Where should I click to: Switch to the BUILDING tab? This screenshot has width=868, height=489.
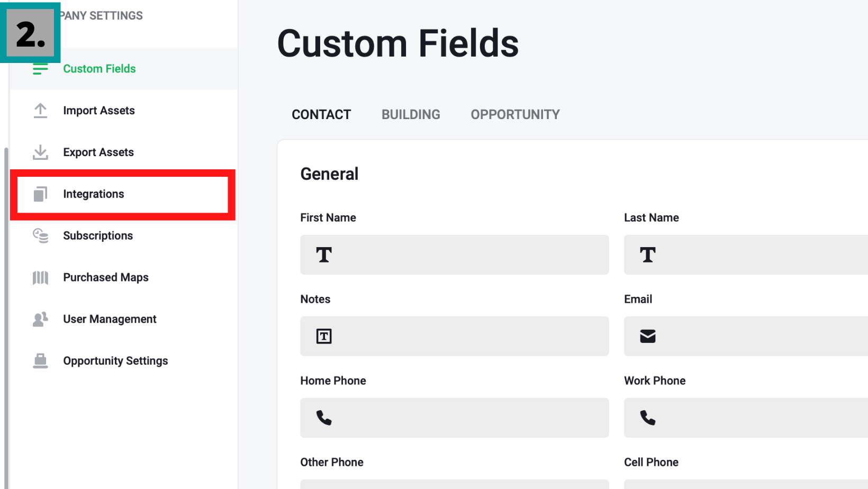tap(411, 114)
